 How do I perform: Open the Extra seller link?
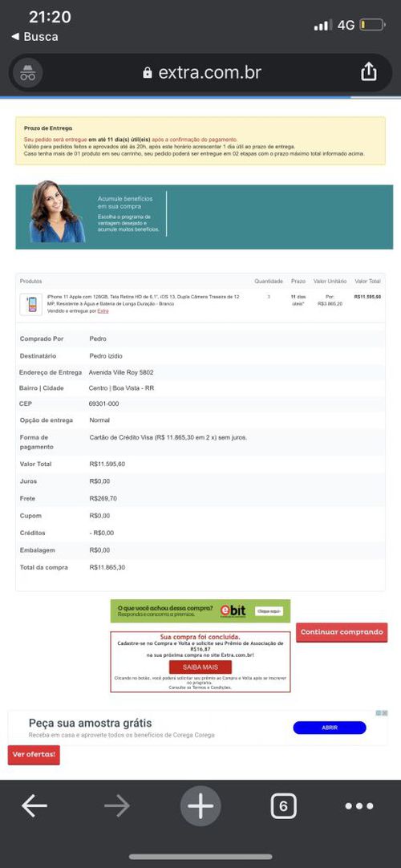pos(103,311)
